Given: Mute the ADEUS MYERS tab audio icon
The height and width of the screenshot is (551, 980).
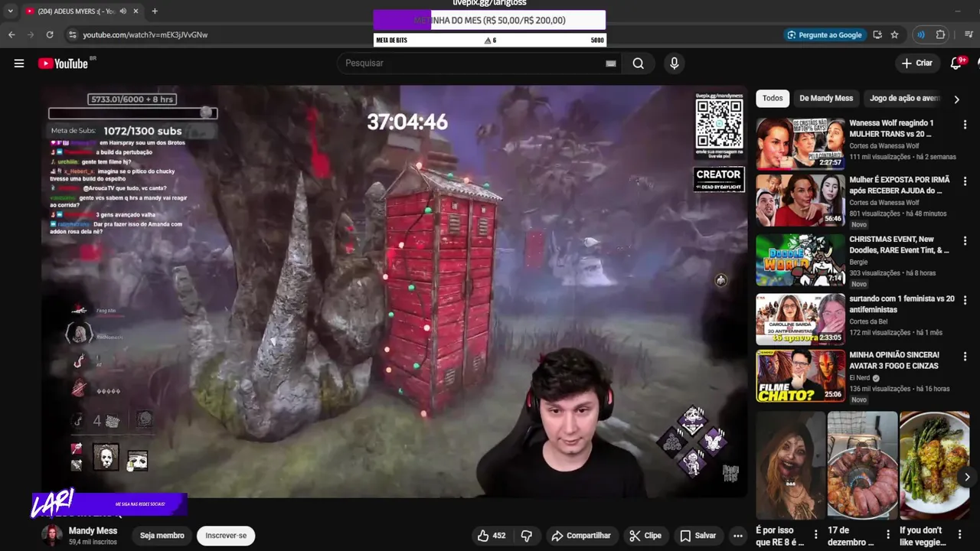Looking at the screenshot, I should pyautogui.click(x=122, y=11).
